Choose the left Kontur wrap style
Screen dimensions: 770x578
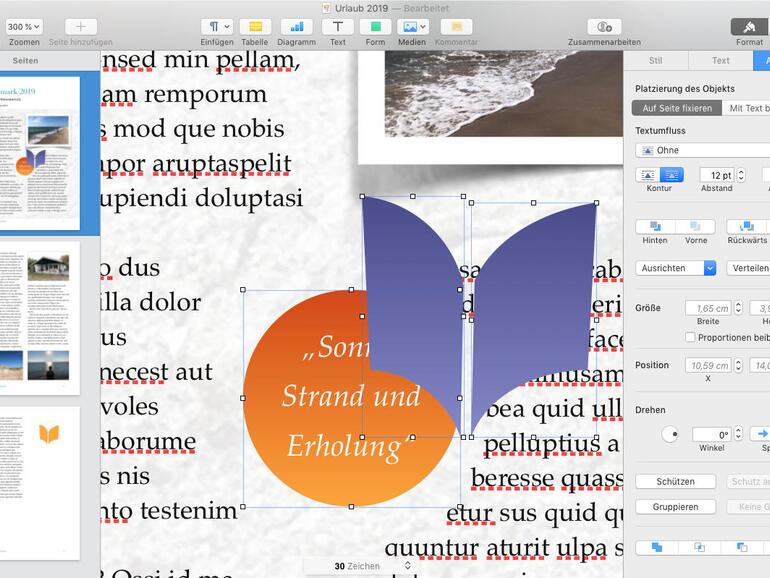click(648, 175)
